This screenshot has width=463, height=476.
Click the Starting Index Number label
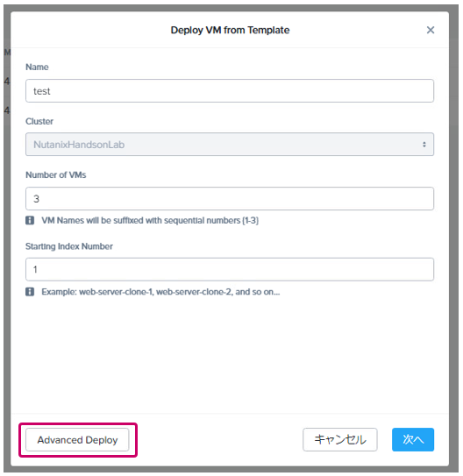[x=69, y=246]
